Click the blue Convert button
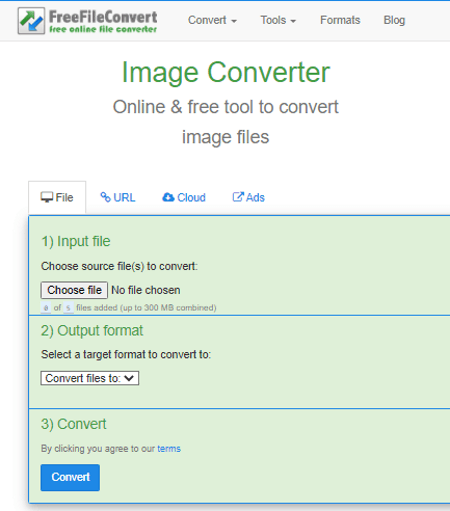The height and width of the screenshot is (511, 450). click(x=70, y=477)
